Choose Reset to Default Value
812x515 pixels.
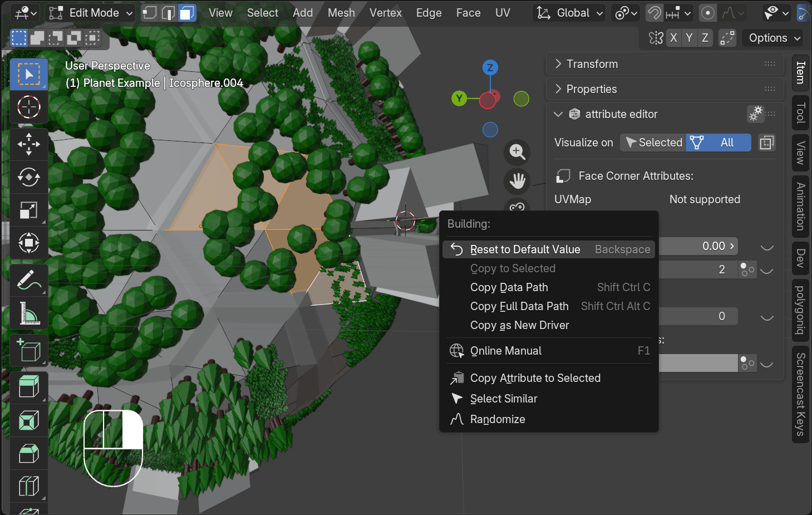point(549,249)
